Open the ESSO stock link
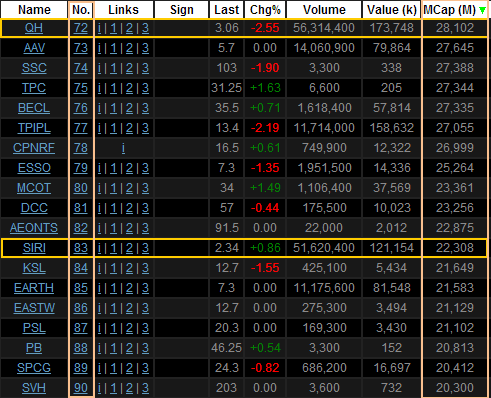Viewport: 491px width, 398px height. click(34, 168)
